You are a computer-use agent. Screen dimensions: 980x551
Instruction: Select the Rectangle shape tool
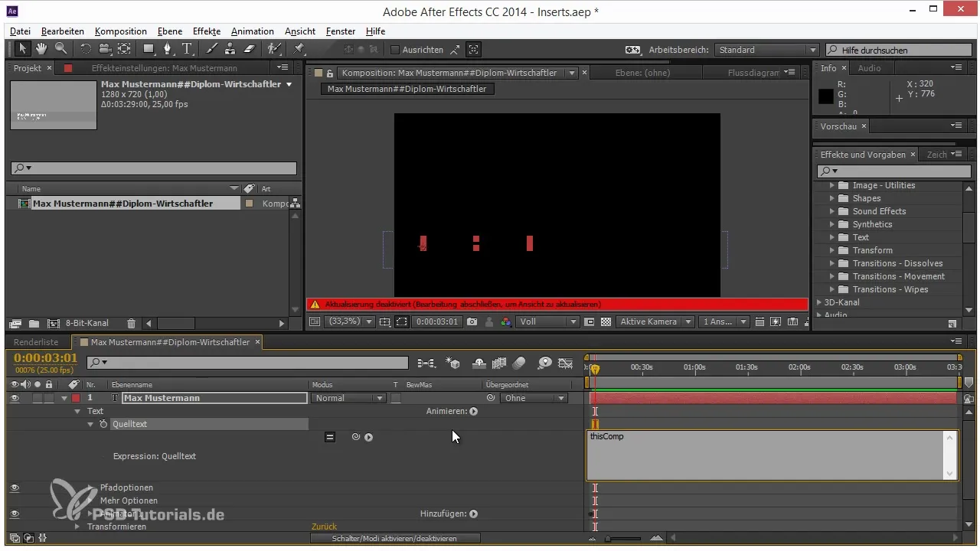point(149,49)
